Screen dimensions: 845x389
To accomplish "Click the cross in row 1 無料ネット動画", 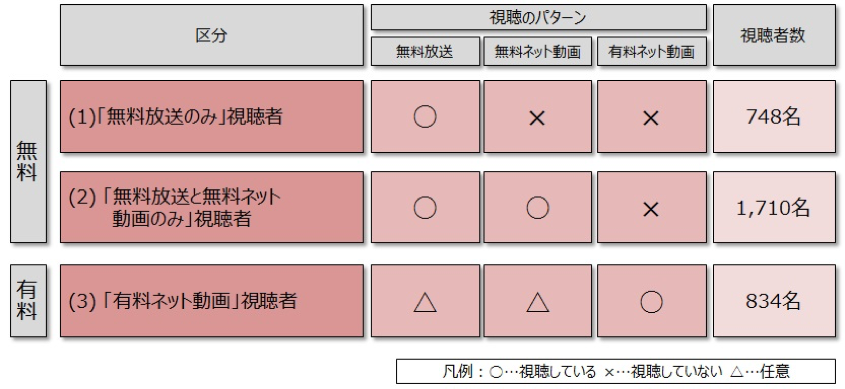I will pos(537,118).
